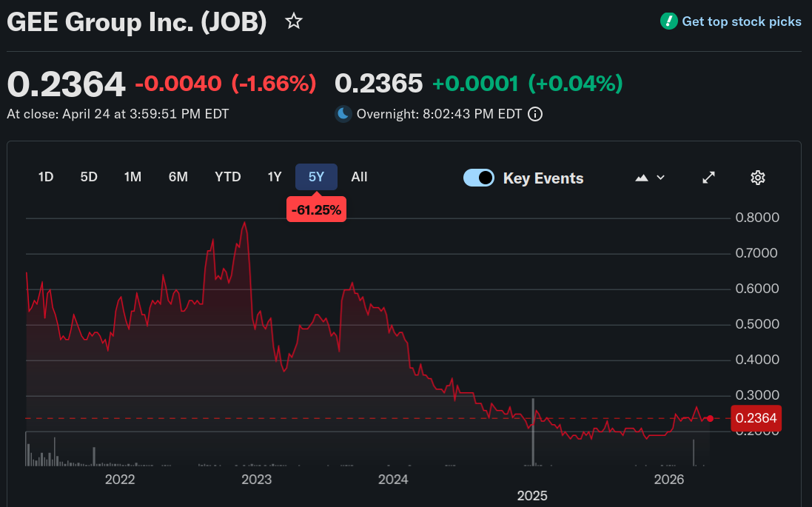Click the 2025 x-axis label

coord(532,496)
